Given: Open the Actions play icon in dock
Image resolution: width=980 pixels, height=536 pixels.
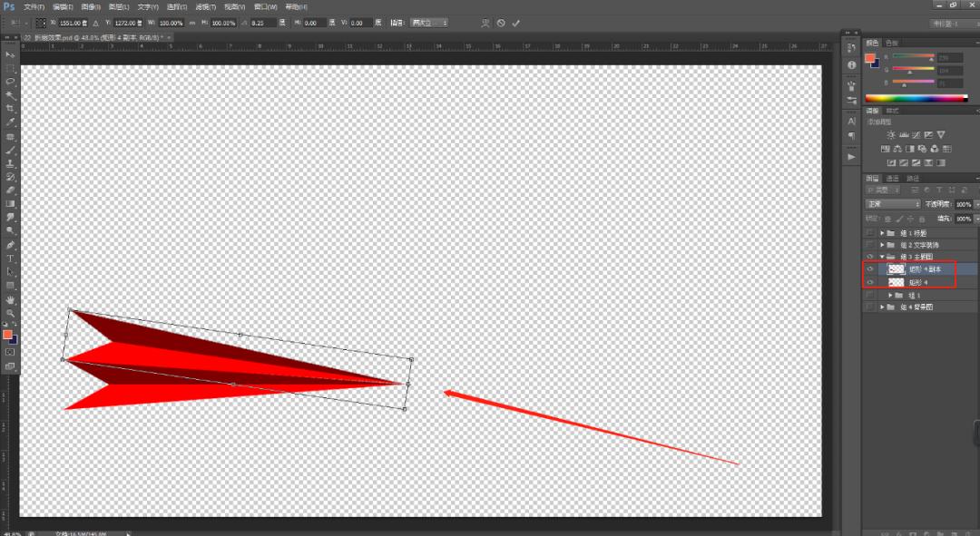Looking at the screenshot, I should click(851, 157).
